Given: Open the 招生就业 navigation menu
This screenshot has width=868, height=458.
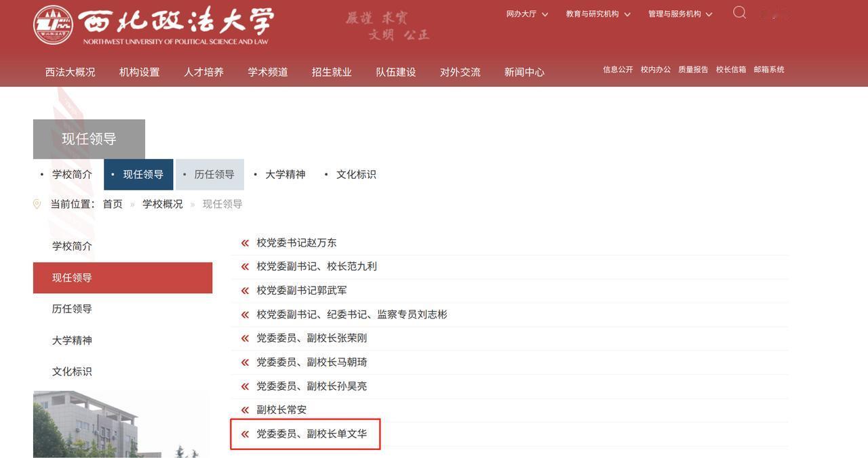Looking at the screenshot, I should [x=332, y=71].
